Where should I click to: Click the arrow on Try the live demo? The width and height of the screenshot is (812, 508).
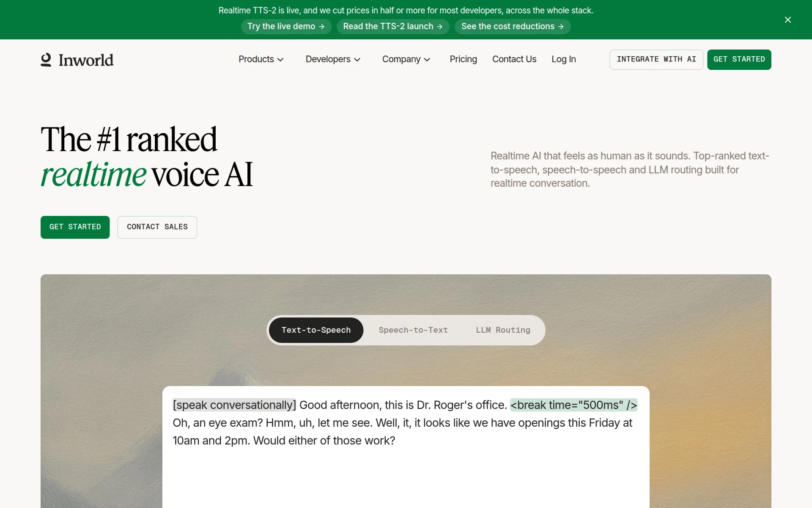click(x=322, y=27)
